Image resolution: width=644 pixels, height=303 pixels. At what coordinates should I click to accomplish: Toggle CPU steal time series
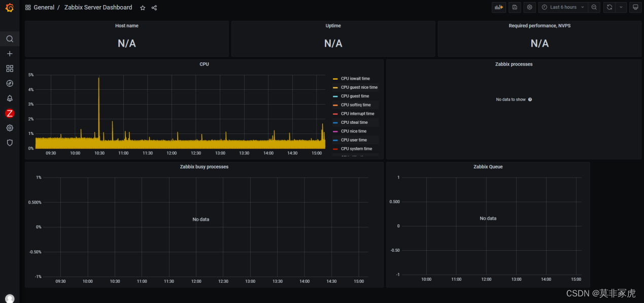pos(354,122)
